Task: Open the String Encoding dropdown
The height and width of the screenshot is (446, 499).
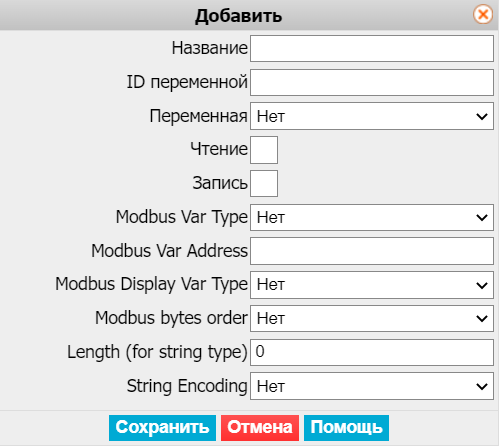Action: pos(372,386)
